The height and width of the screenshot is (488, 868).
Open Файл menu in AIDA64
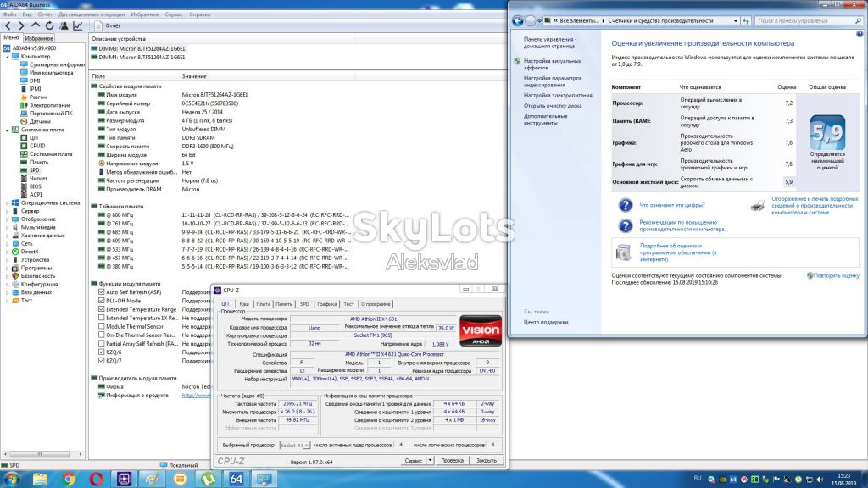coord(10,14)
